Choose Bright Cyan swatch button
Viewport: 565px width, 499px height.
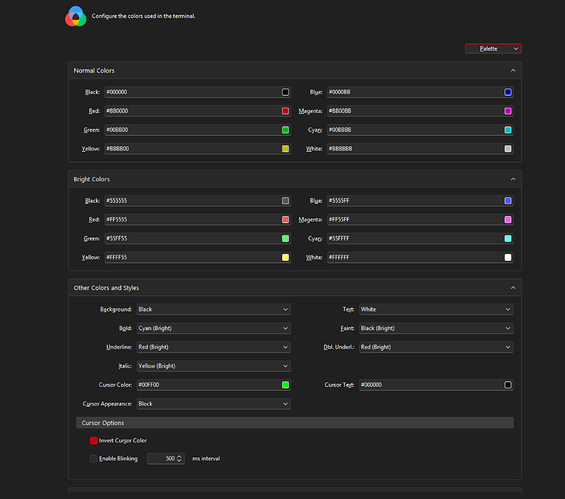click(x=508, y=239)
